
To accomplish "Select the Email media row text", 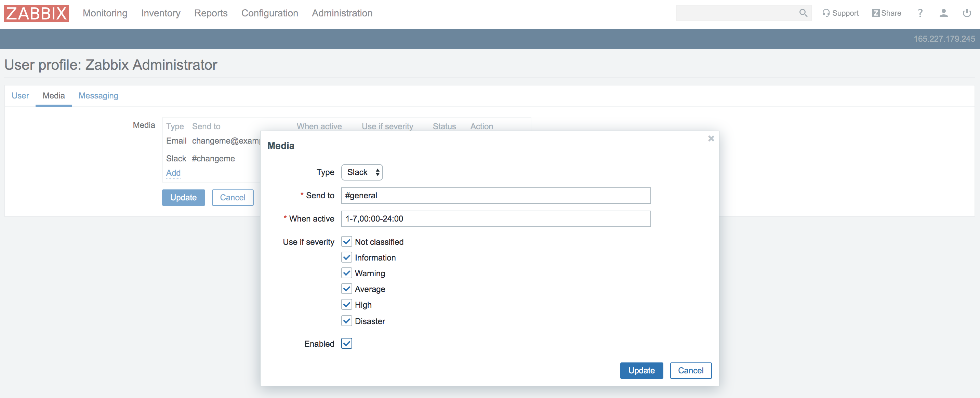I will (x=213, y=141).
